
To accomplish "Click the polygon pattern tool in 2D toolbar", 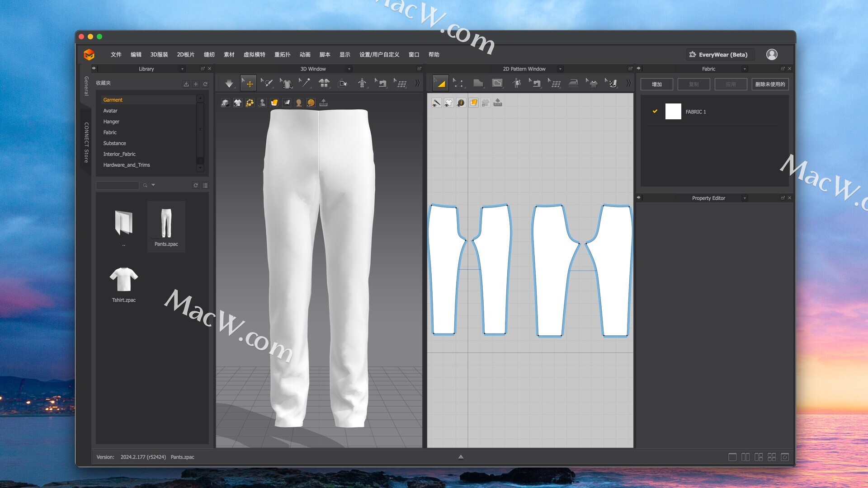I will click(x=478, y=83).
